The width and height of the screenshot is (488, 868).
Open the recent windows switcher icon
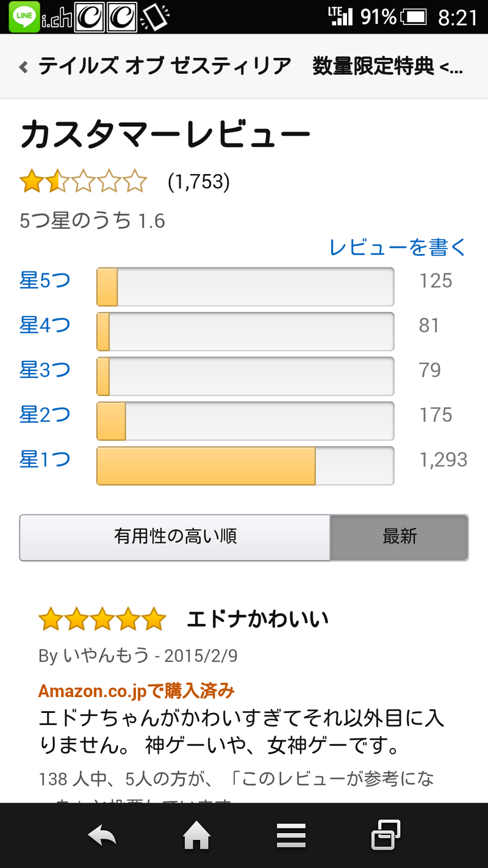386,835
